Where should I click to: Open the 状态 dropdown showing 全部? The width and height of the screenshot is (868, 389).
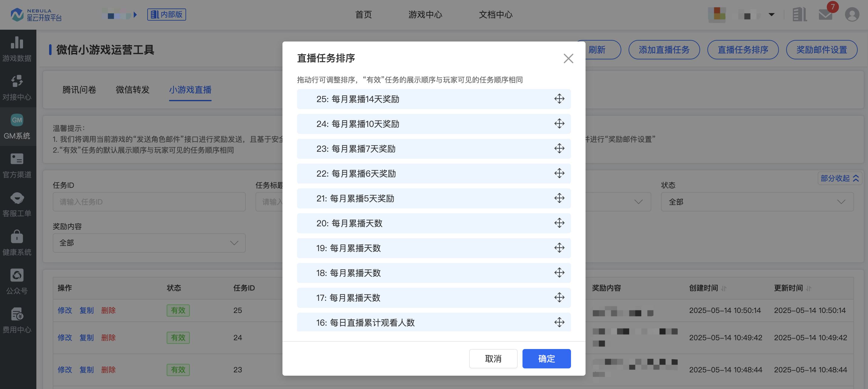click(757, 202)
